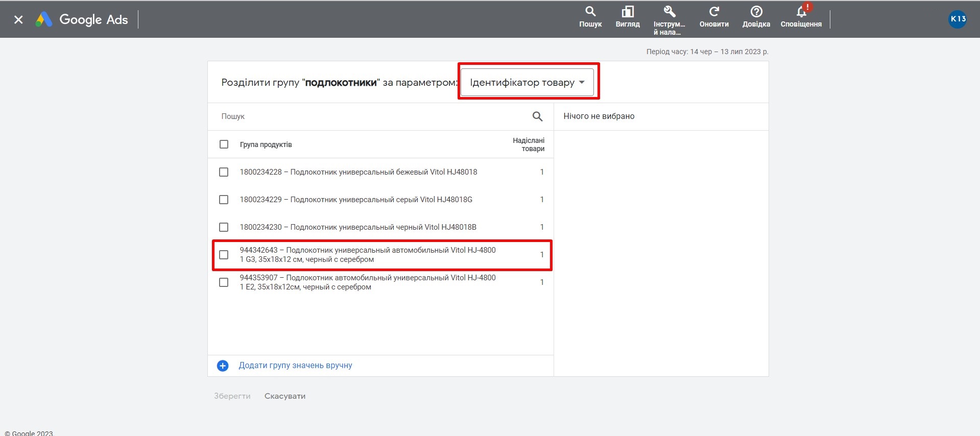Open the Пошук search tool in the top bar
Image resolution: width=980 pixels, height=436 pixels.
[590, 17]
